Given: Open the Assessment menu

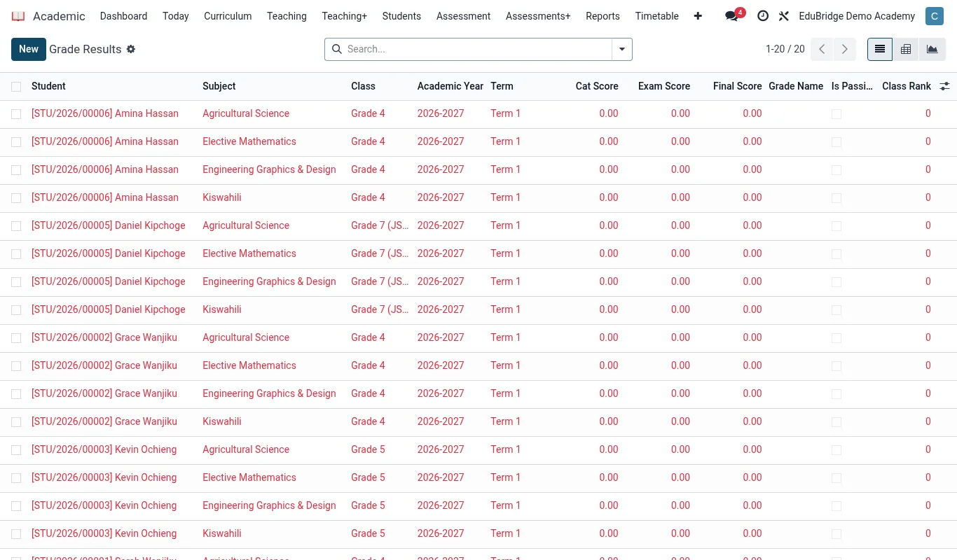Looking at the screenshot, I should (x=463, y=16).
